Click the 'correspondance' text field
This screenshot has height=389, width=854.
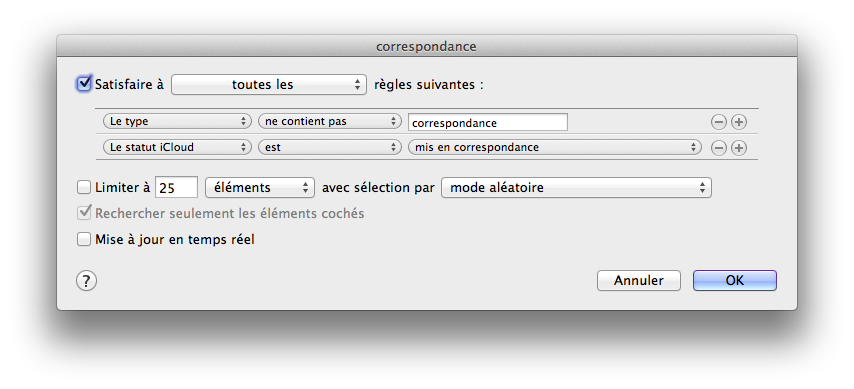click(488, 123)
